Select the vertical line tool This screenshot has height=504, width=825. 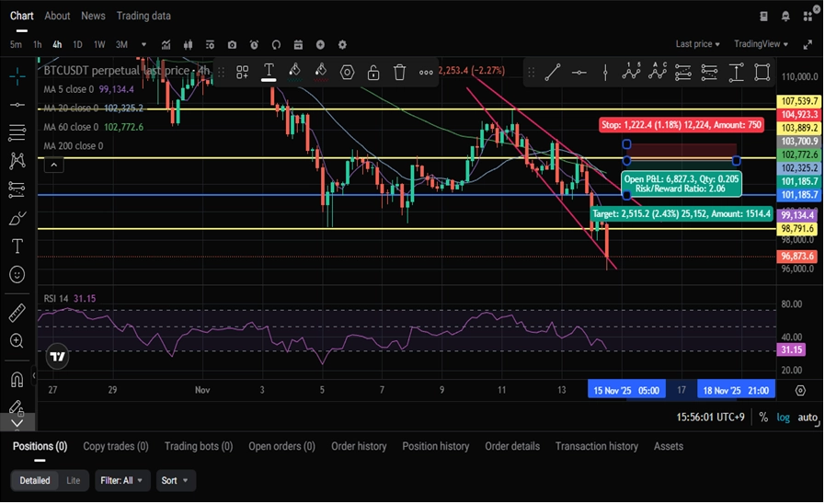click(x=605, y=72)
